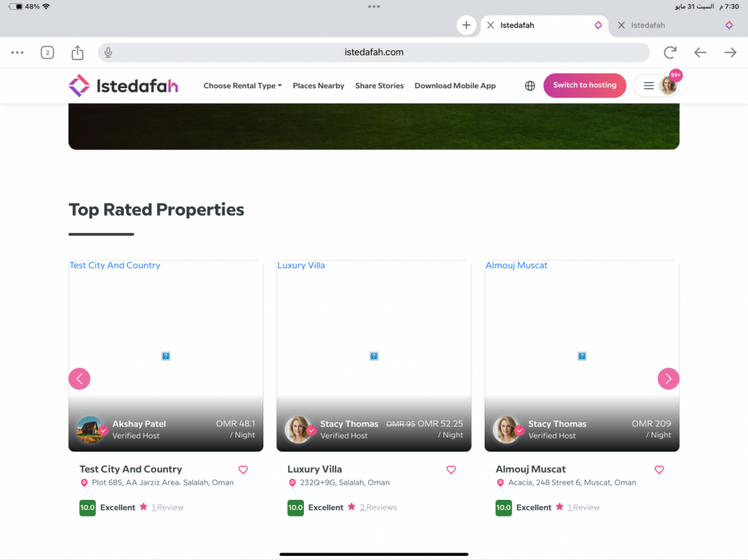
Task: Click Akshay Patel host avatar
Action: pos(90,429)
